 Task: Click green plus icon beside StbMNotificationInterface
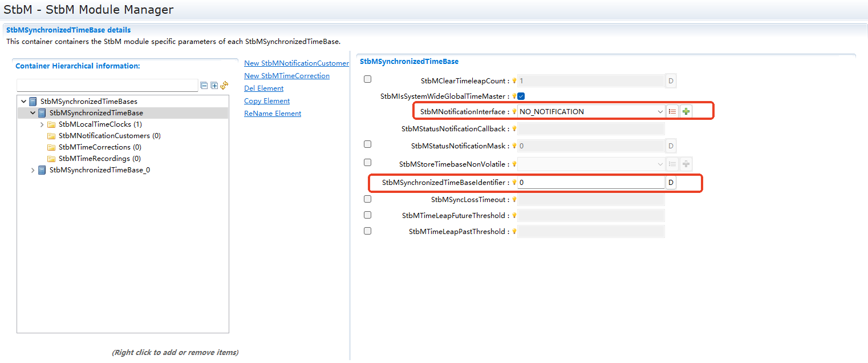point(686,112)
